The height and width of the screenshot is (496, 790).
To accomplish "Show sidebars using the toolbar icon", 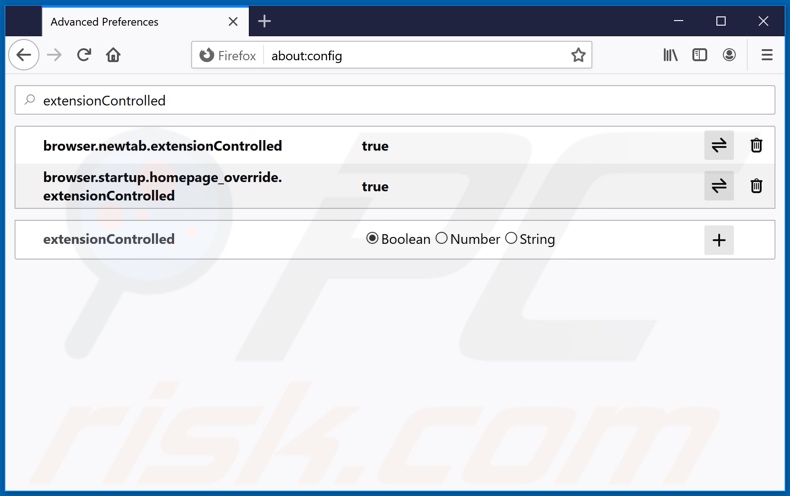I will tap(700, 55).
